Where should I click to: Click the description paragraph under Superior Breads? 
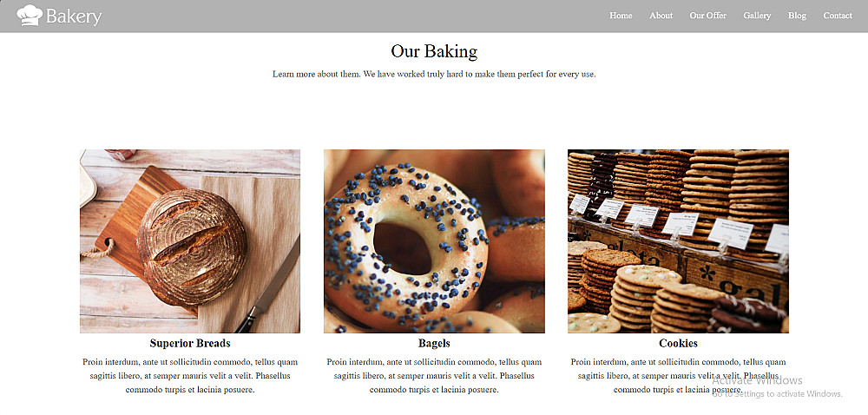tap(190, 376)
